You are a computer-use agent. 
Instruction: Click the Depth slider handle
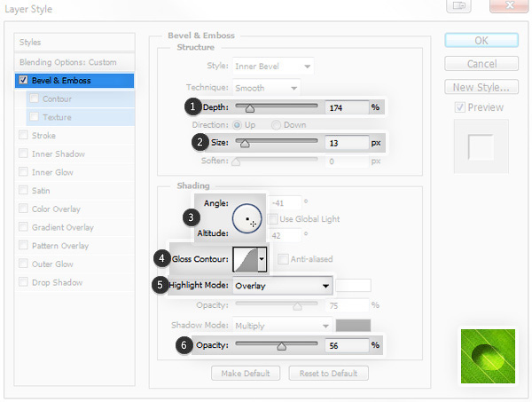250,108
